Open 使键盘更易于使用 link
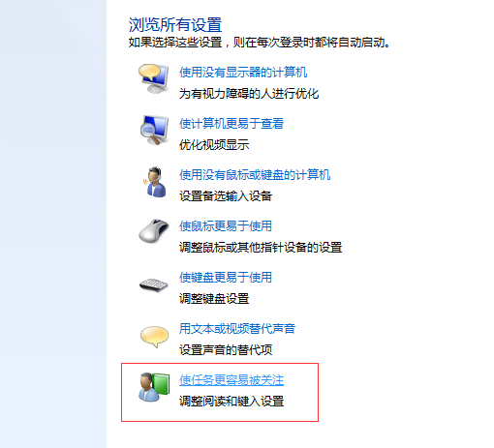Image resolution: width=494 pixels, height=448 pixels. [x=226, y=277]
